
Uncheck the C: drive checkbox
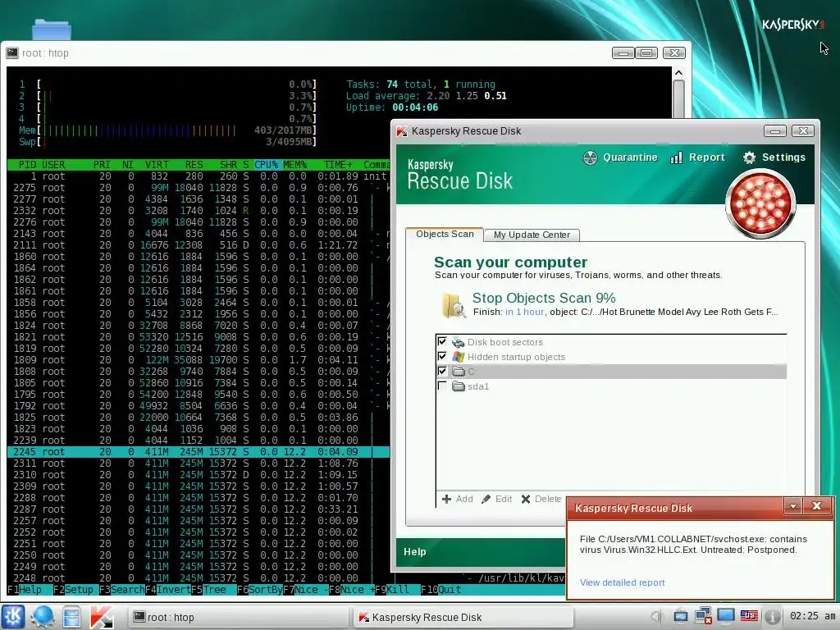pos(442,371)
